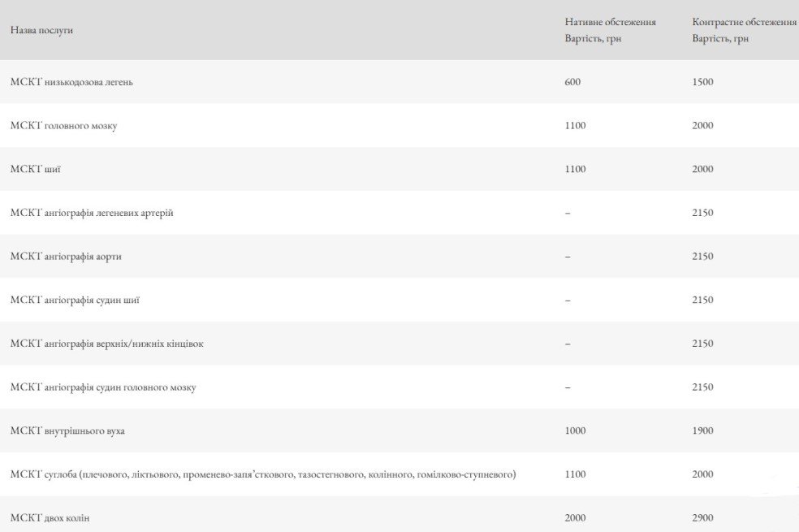This screenshot has width=799, height=532.
Task: Select the 'МСКТ головного мозку' service name
Action: tap(63, 126)
